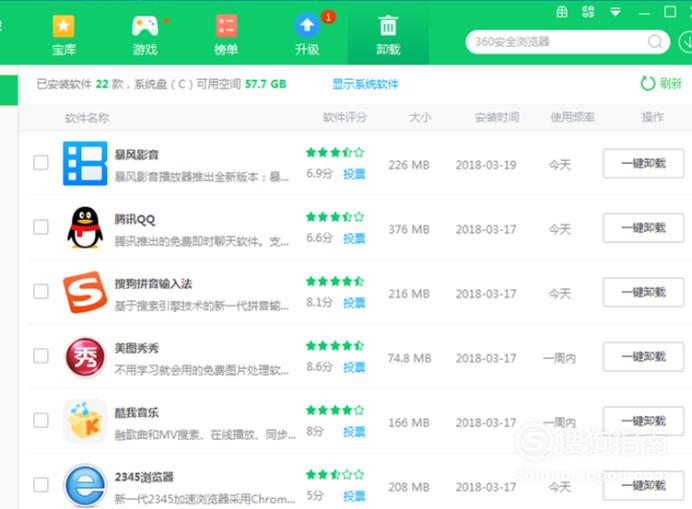
Task: Sort by 安装时间 column header
Action: pyautogui.click(x=496, y=117)
